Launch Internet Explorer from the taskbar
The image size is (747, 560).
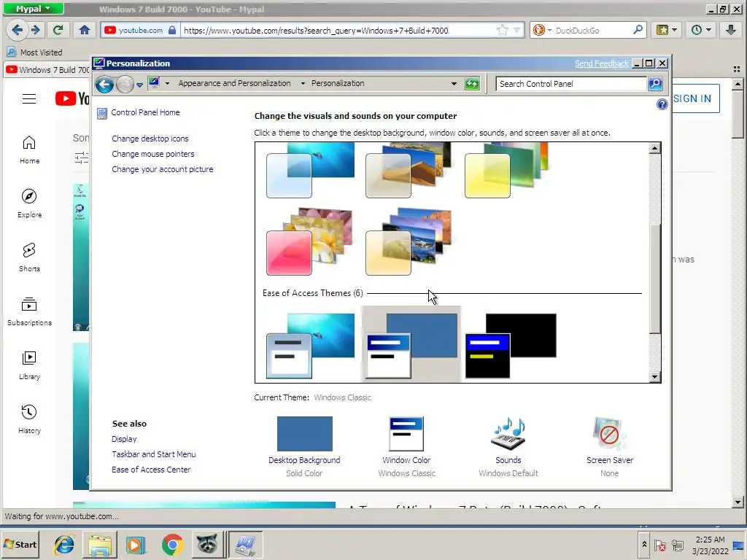(x=64, y=544)
